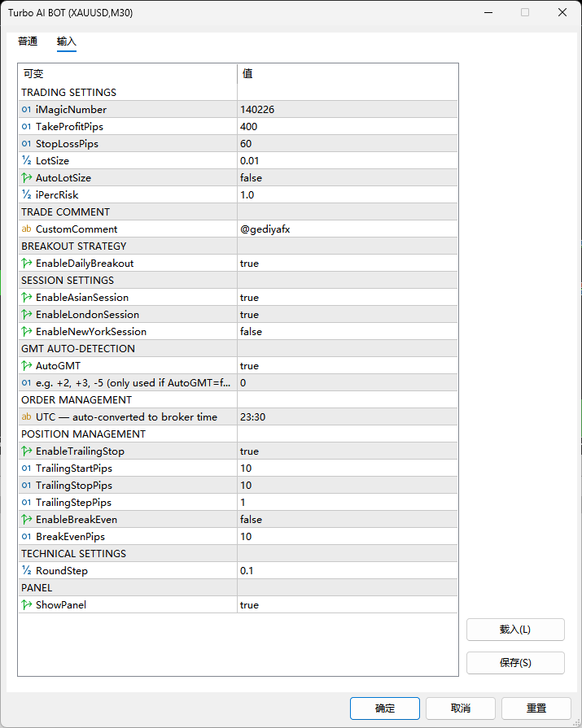Image resolution: width=582 pixels, height=728 pixels.
Task: Click the boolean icon beside ShowPanel
Action: [27, 605]
